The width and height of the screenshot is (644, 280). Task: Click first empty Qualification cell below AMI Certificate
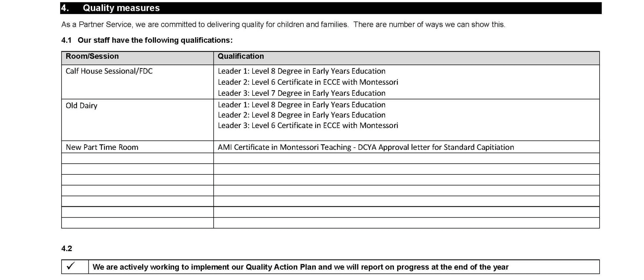(406, 158)
